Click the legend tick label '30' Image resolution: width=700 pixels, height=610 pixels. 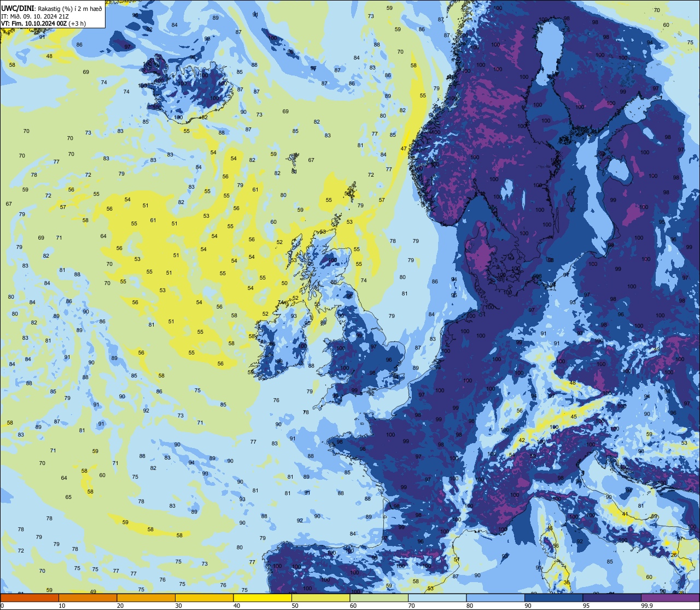178,606
